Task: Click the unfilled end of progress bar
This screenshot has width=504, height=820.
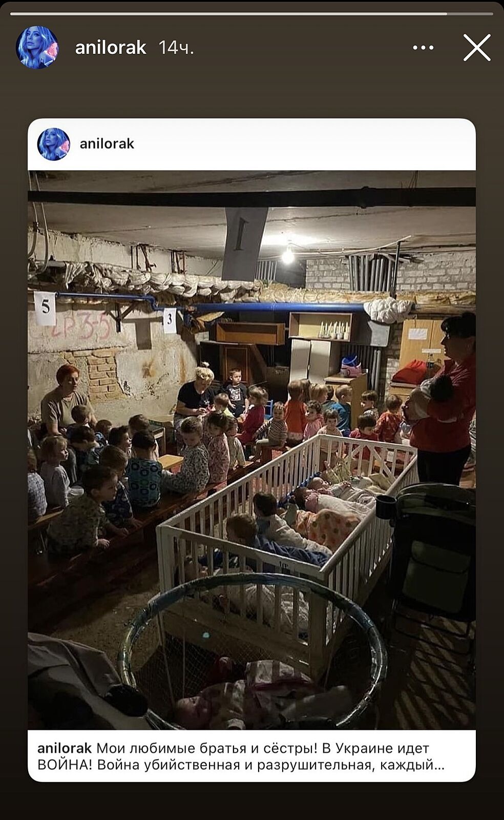Action: coord(470,14)
